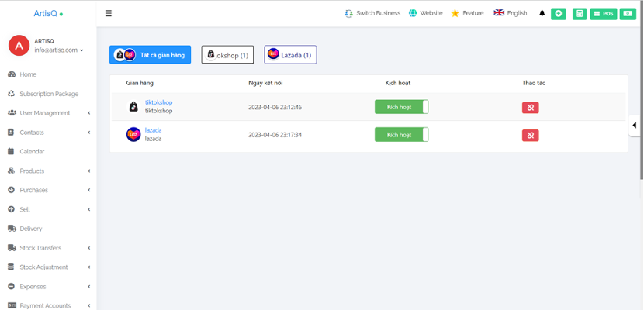Open the tiktokshop store link
Viewport: 644px width, 310px height.
click(158, 102)
